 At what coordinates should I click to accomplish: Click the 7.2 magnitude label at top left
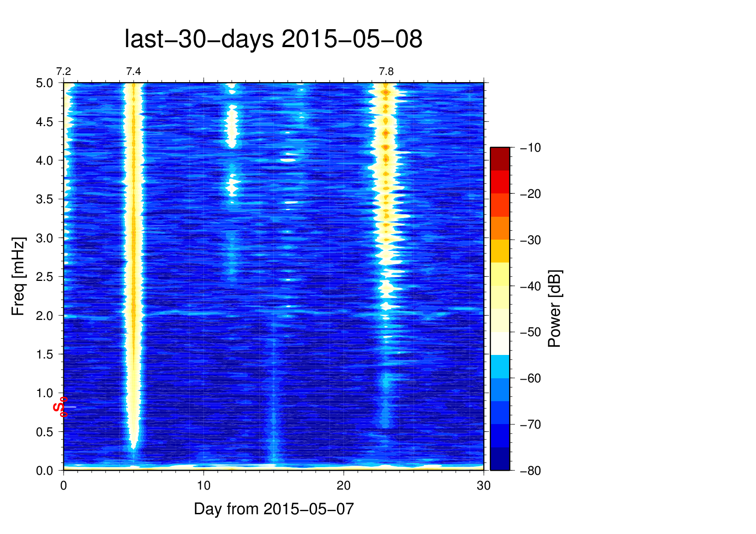[x=63, y=72]
